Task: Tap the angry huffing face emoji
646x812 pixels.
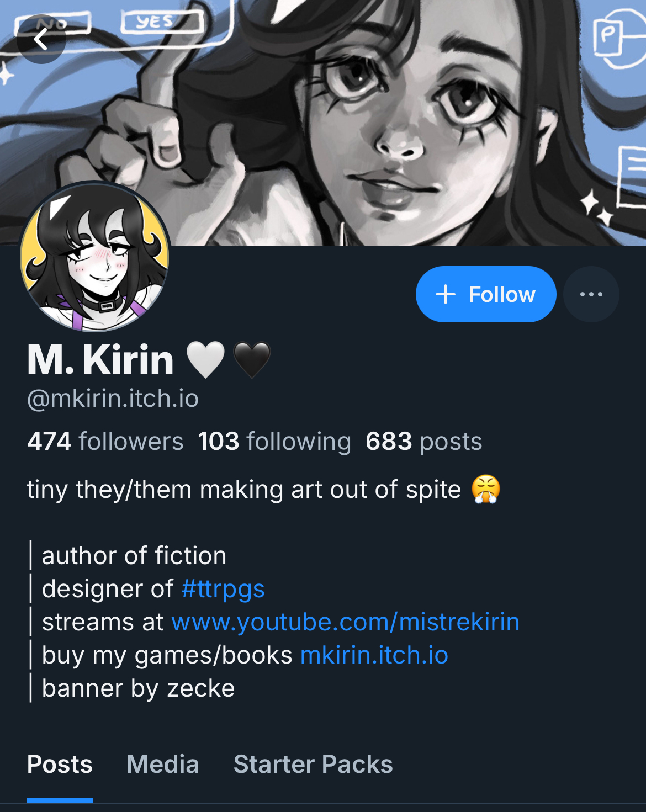Action: [x=486, y=489]
